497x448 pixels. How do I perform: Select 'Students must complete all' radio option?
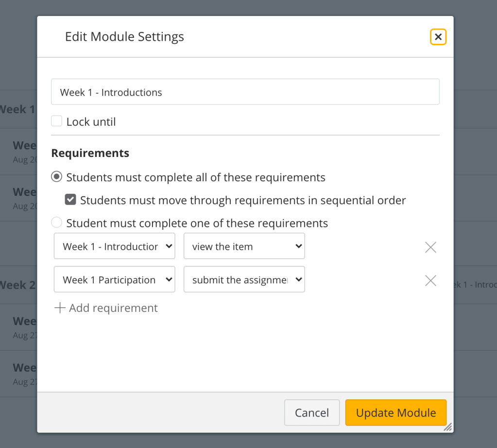click(x=57, y=177)
